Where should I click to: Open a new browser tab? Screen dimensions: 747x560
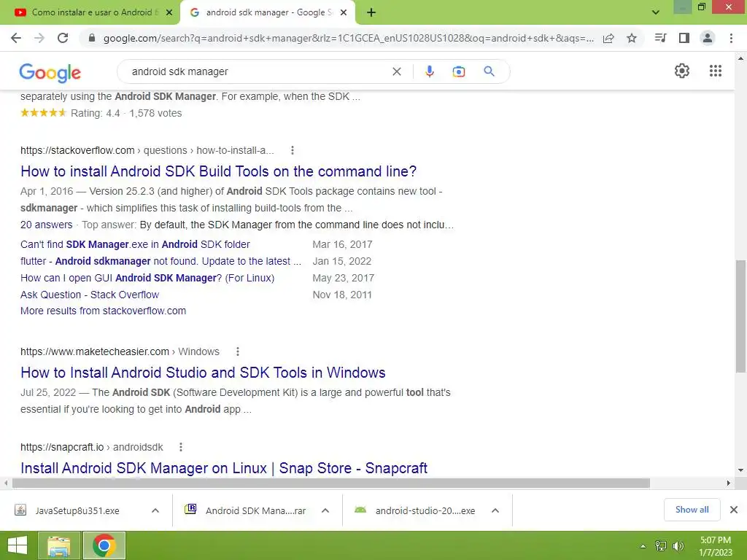371,12
